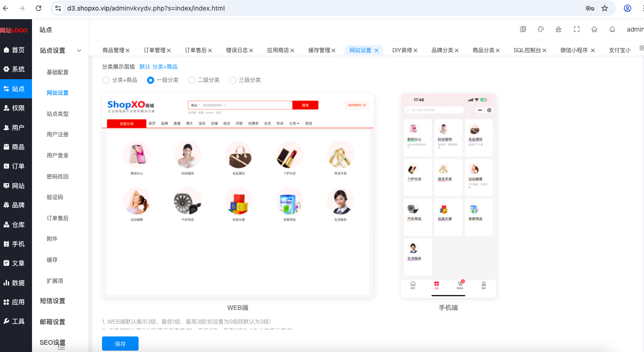
Task: Click the language icon left of palette
Action: coord(523,29)
